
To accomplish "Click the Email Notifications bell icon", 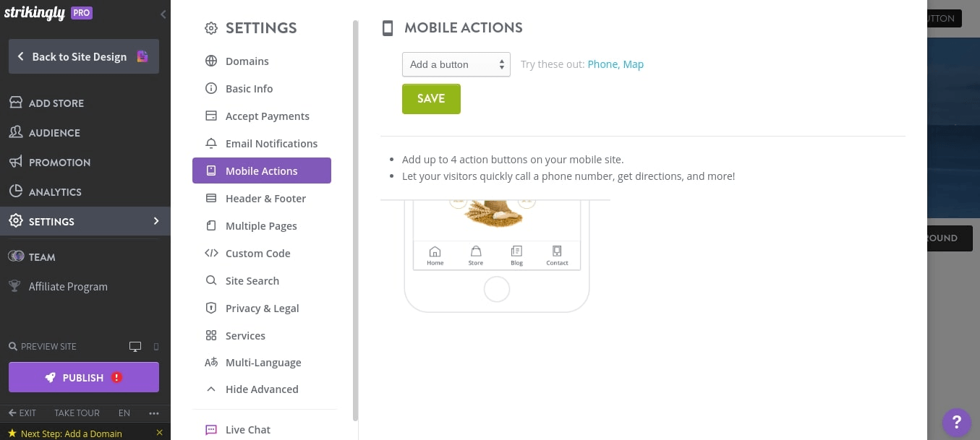I will pos(211,143).
